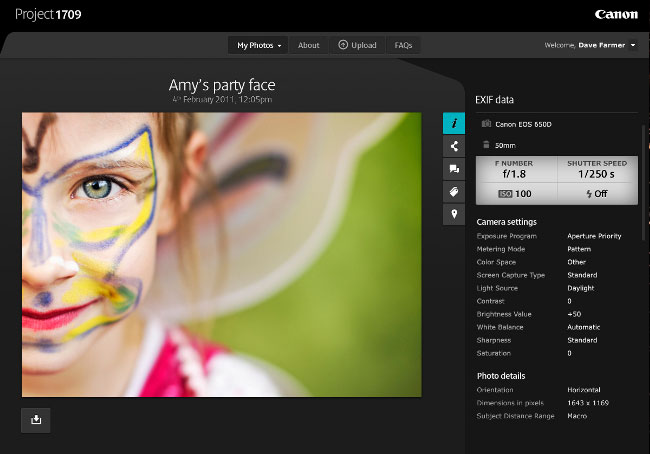Click the lens icon next to 50mm
This screenshot has height=454, width=650.
[x=485, y=145]
